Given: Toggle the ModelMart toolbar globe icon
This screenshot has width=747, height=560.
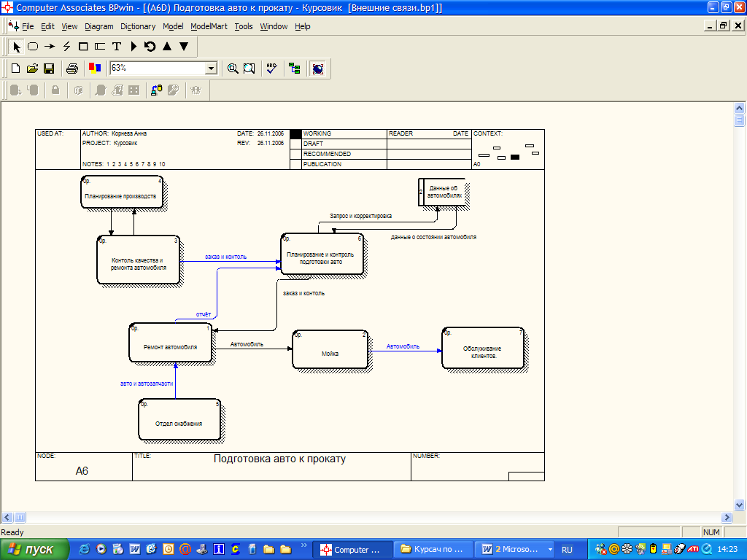Looking at the screenshot, I should point(318,69).
